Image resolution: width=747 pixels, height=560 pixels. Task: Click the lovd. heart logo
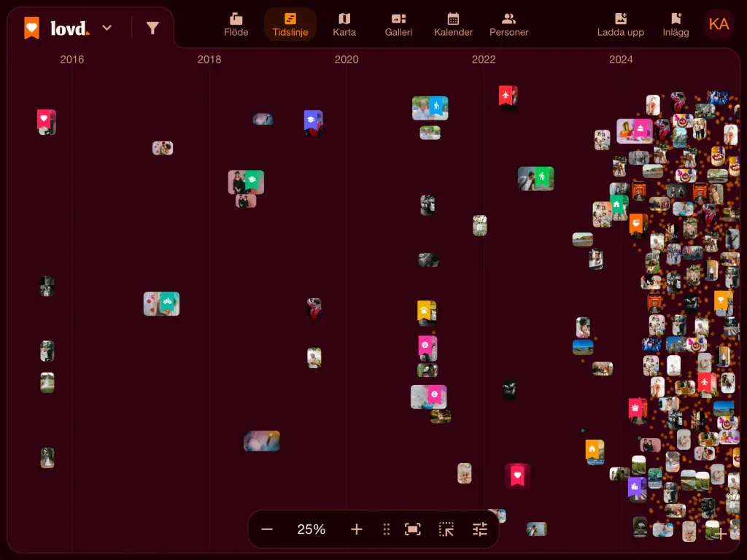coord(32,28)
